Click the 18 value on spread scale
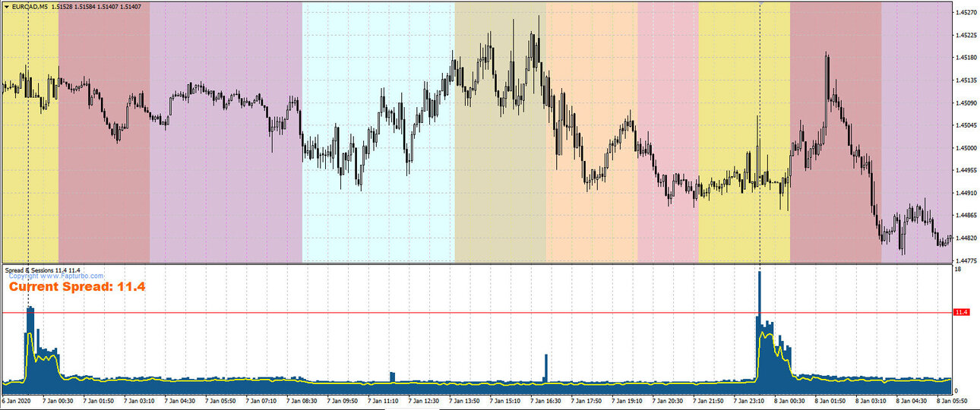980x410 pixels. point(959,270)
